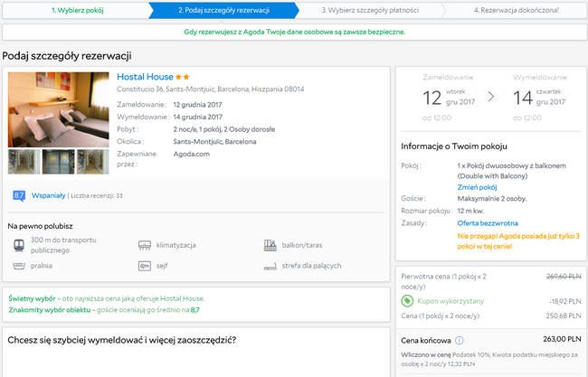This screenshot has width=588, height=377.
Task: Open the Hostal House hotel link
Action: 145,77
